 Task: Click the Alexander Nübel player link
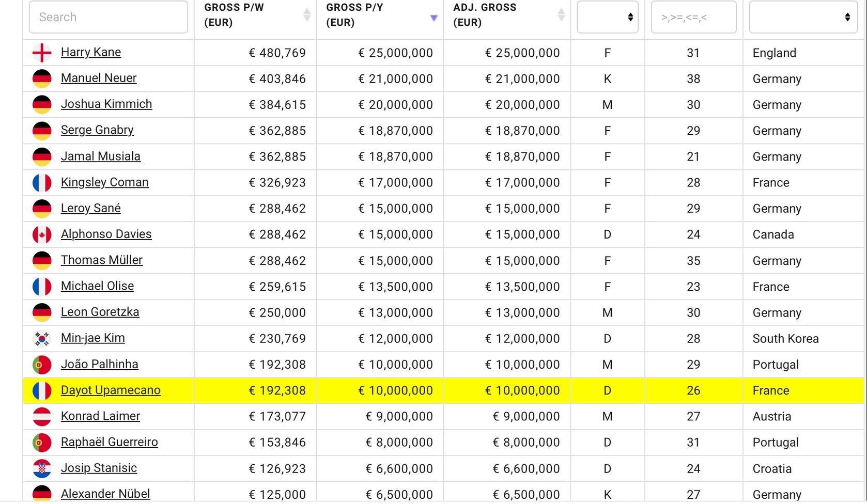click(x=105, y=494)
